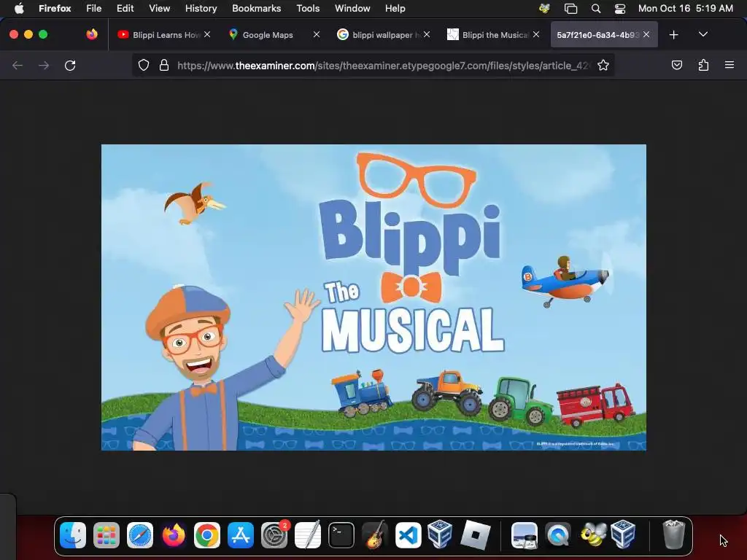
Task: Reload the current page
Action: 70,65
